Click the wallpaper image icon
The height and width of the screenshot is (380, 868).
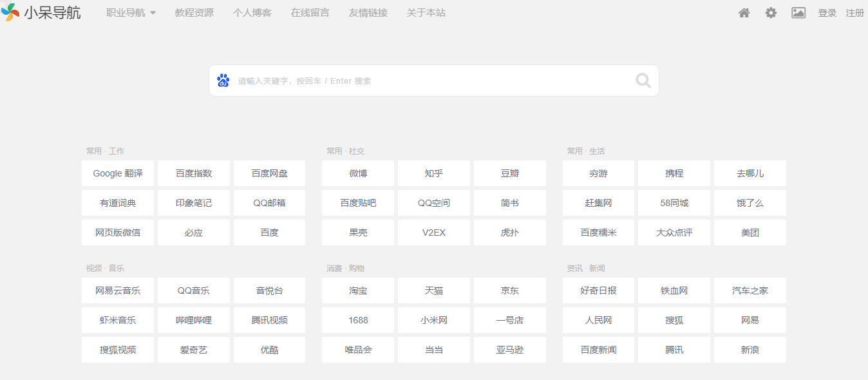798,13
